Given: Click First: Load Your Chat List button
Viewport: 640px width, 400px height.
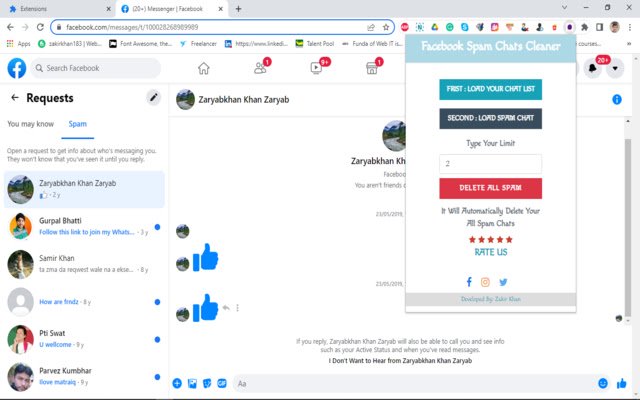Looking at the screenshot, I should (x=491, y=89).
